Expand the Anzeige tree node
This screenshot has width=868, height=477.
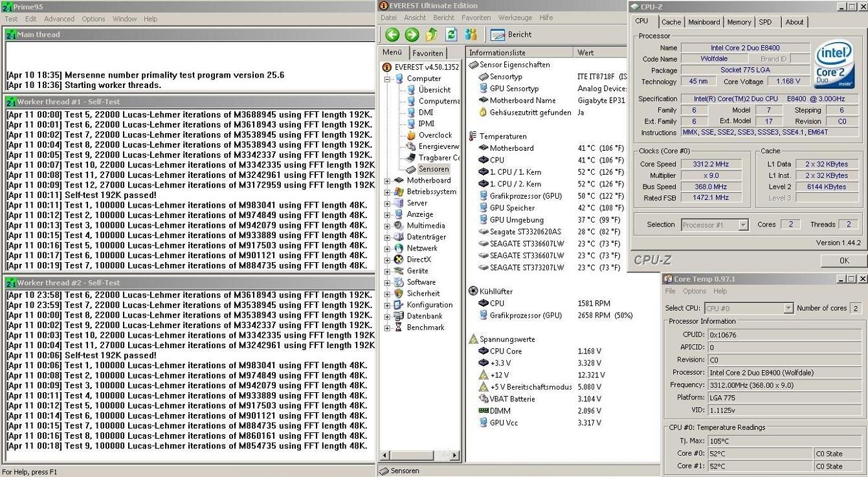click(x=388, y=214)
